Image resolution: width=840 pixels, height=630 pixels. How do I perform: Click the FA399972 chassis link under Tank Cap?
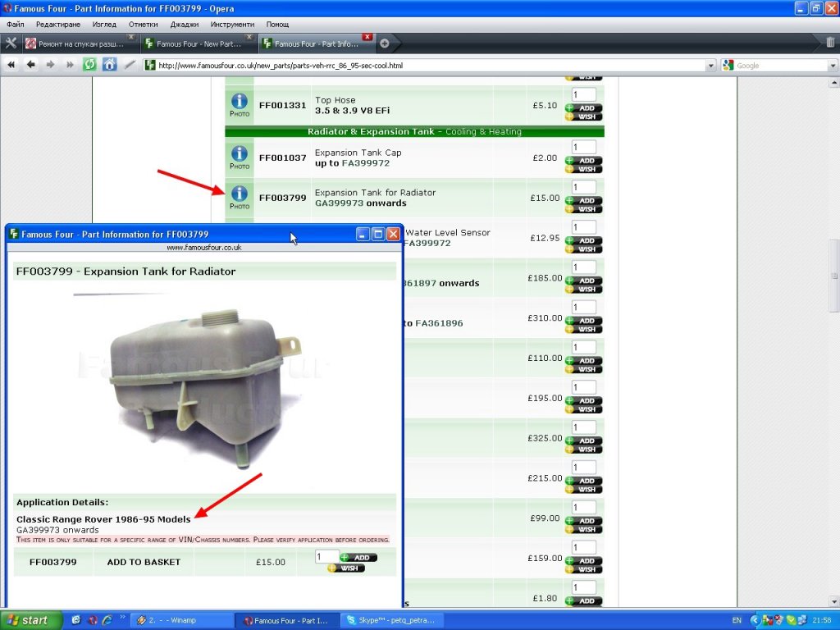tap(365, 163)
